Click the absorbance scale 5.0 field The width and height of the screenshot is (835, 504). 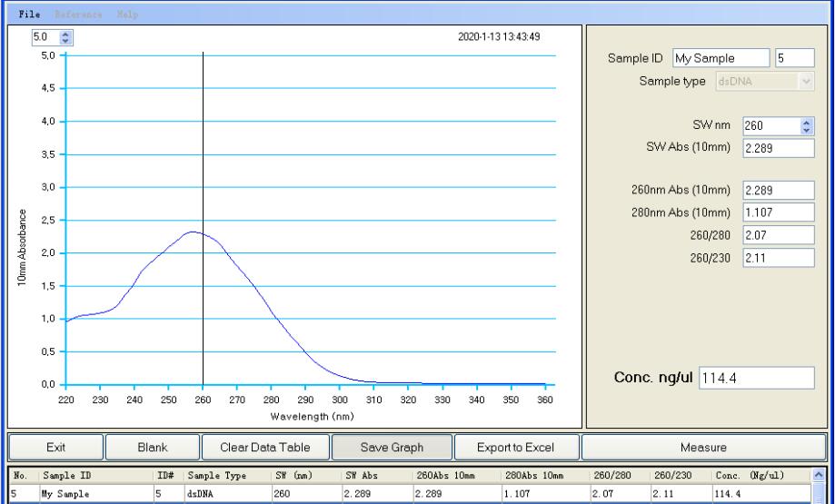pos(45,37)
